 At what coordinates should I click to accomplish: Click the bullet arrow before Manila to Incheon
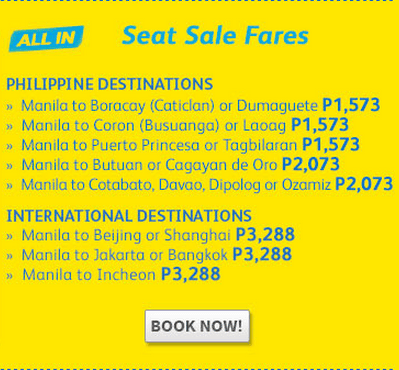[9, 276]
